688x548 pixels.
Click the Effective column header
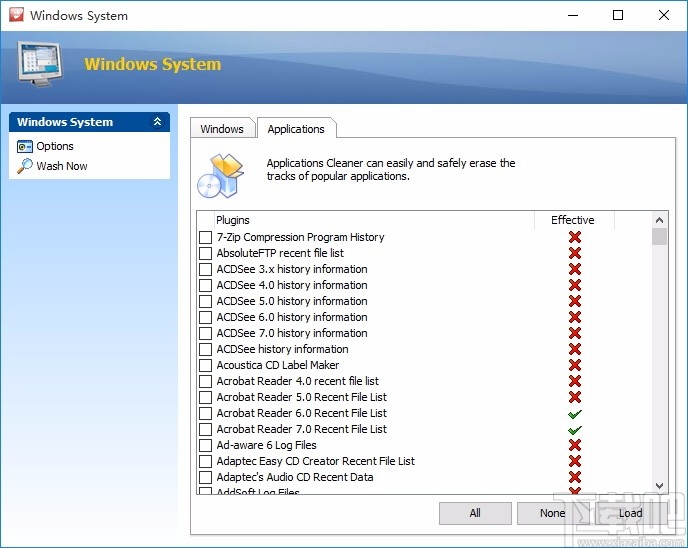click(x=574, y=220)
